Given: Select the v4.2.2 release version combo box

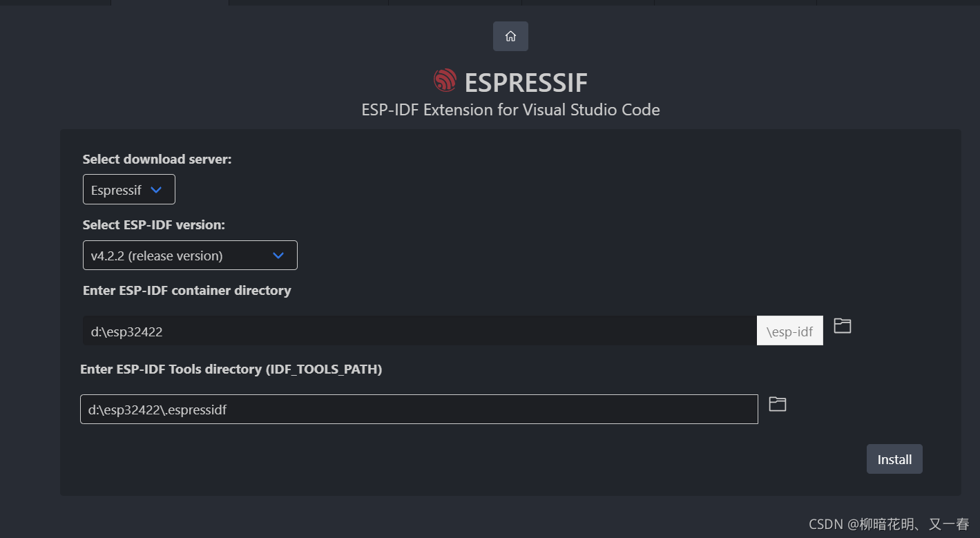Looking at the screenshot, I should coord(190,255).
